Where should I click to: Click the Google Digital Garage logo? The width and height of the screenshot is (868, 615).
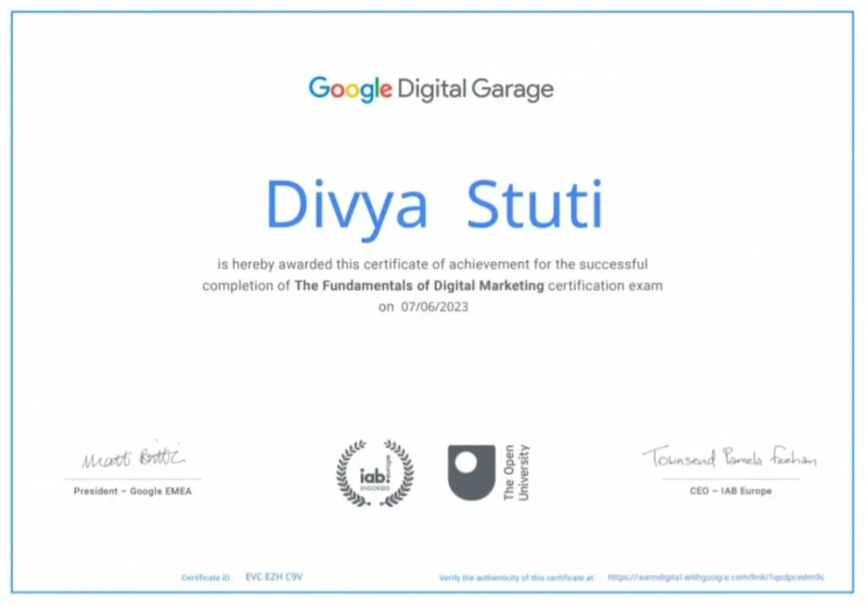point(431,89)
